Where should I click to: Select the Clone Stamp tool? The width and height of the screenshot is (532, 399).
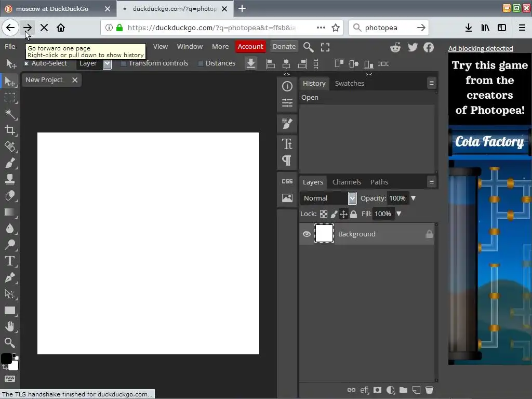click(x=10, y=179)
